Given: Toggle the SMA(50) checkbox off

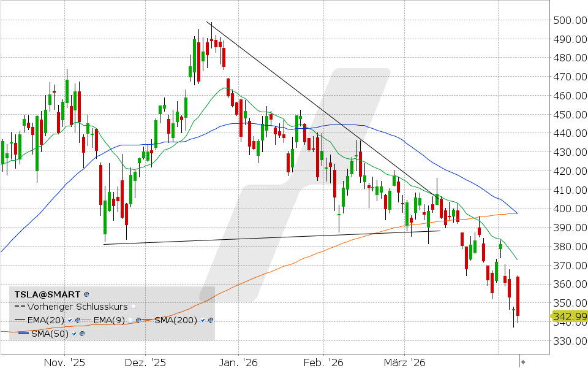Looking at the screenshot, I should click(x=73, y=334).
